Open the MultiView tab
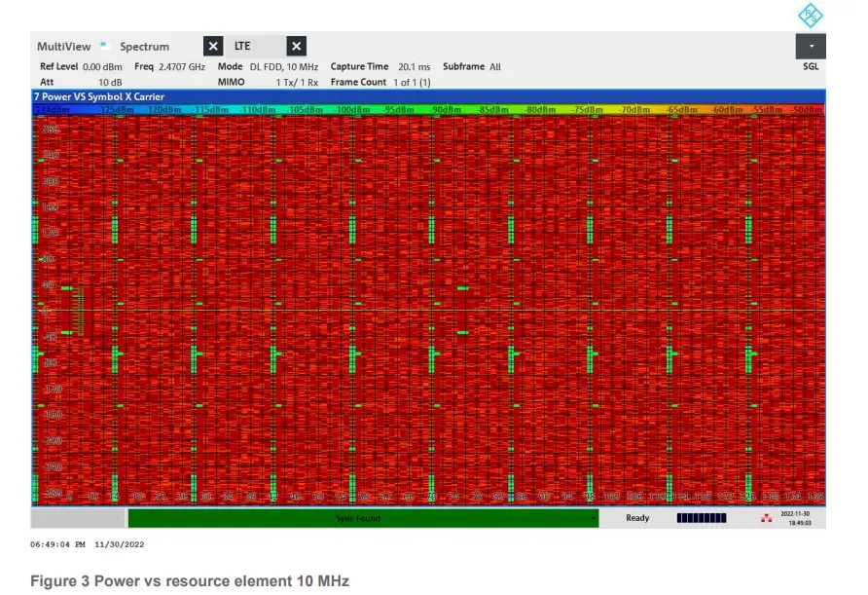The image size is (868, 595). tap(63, 47)
